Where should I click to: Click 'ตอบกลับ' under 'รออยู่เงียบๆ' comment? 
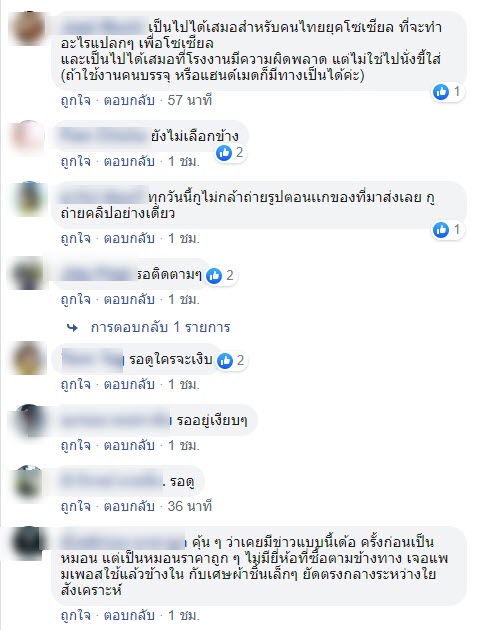coord(129,446)
